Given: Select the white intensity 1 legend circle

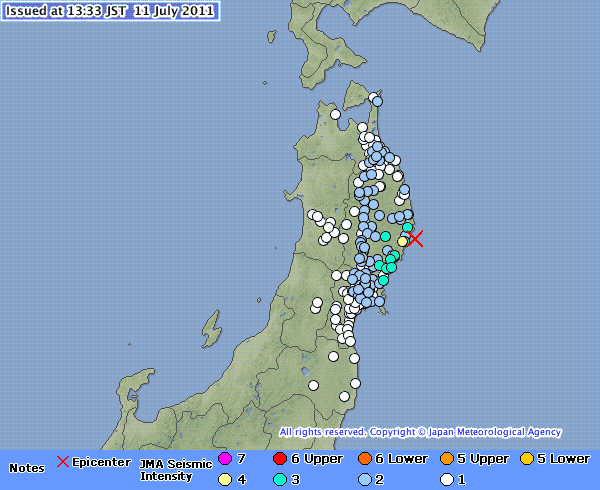Looking at the screenshot, I should [446, 479].
